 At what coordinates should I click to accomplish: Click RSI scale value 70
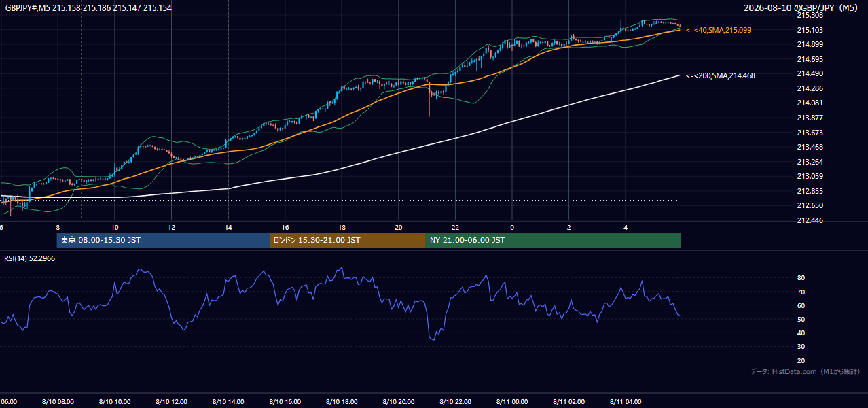click(801, 292)
